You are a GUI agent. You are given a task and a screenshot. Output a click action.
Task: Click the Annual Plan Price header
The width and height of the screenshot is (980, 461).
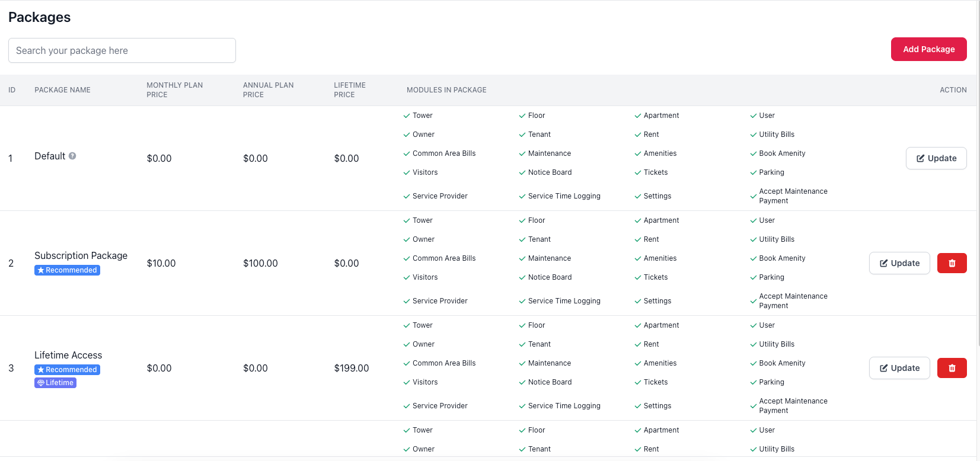point(268,90)
